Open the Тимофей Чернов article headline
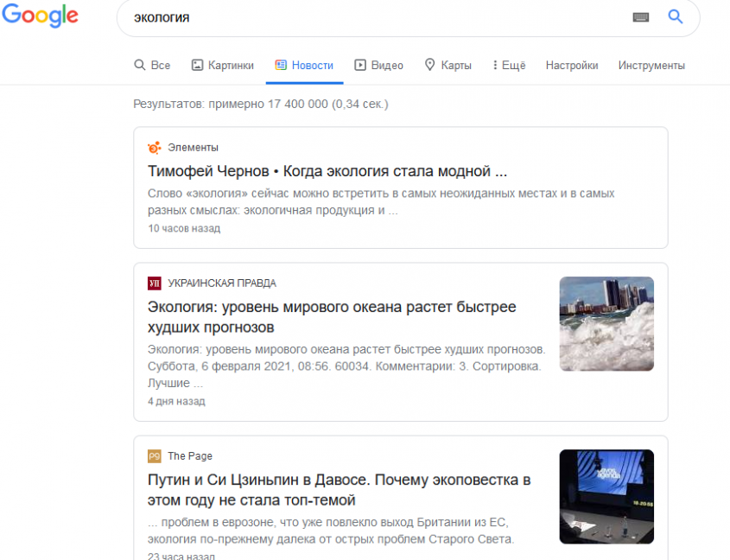The image size is (730, 560). (x=327, y=171)
